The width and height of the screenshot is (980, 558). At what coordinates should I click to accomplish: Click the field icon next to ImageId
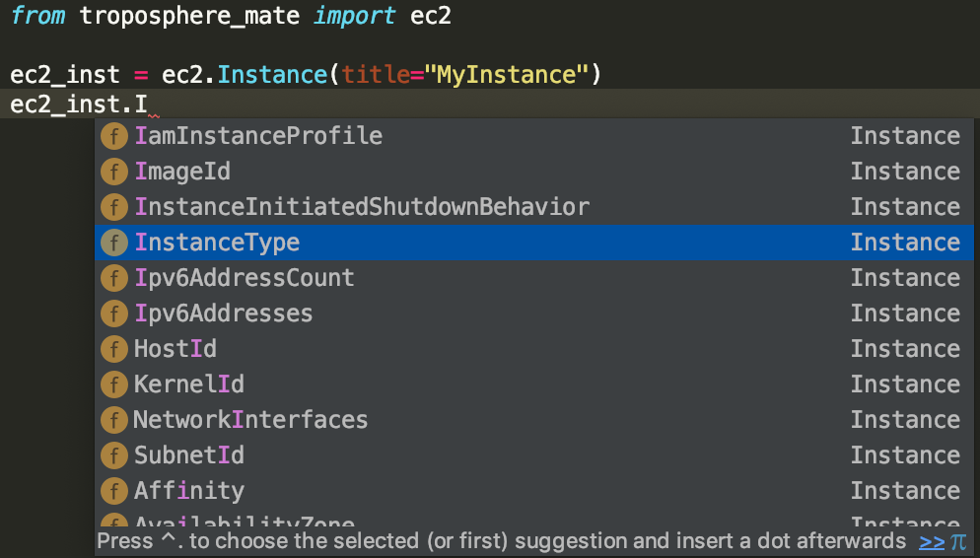point(114,172)
